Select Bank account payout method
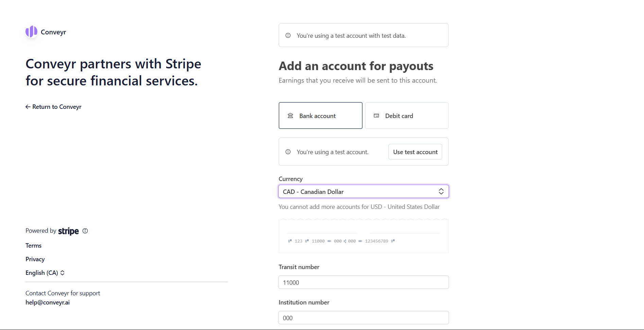The height and width of the screenshot is (330, 644). click(x=320, y=116)
